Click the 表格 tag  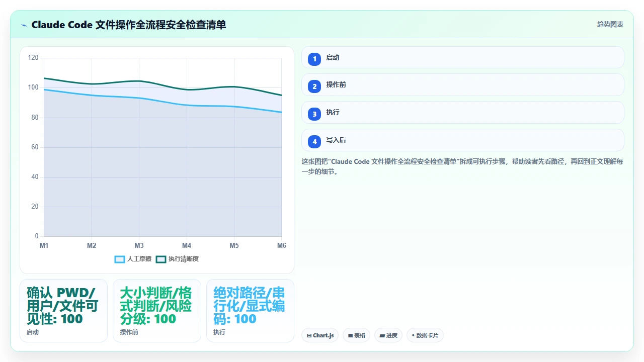coord(356,335)
